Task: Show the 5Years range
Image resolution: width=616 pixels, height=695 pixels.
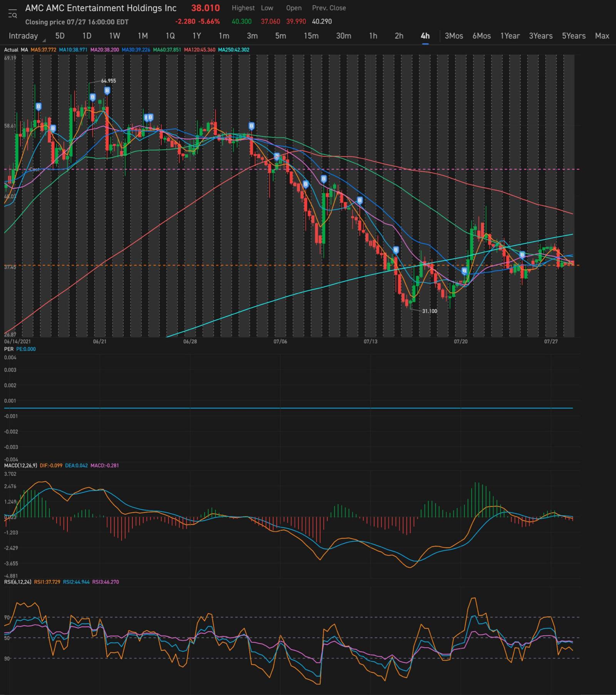Action: 574,36
